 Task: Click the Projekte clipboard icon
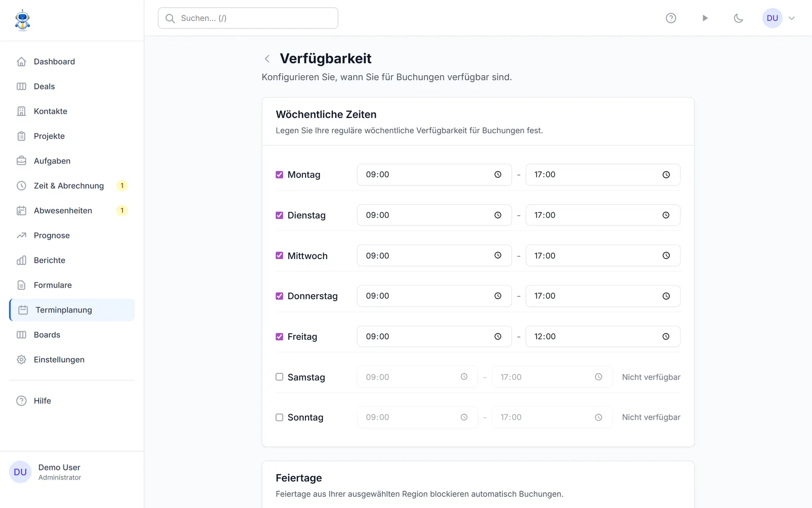(21, 136)
